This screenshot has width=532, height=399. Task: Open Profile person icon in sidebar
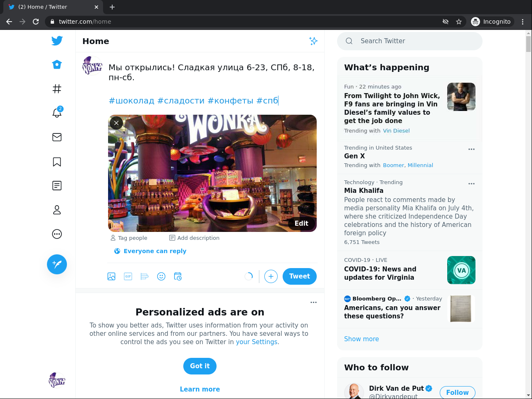point(57,210)
